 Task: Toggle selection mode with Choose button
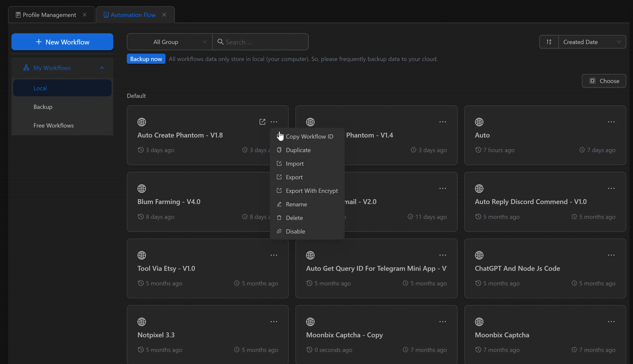click(x=604, y=81)
